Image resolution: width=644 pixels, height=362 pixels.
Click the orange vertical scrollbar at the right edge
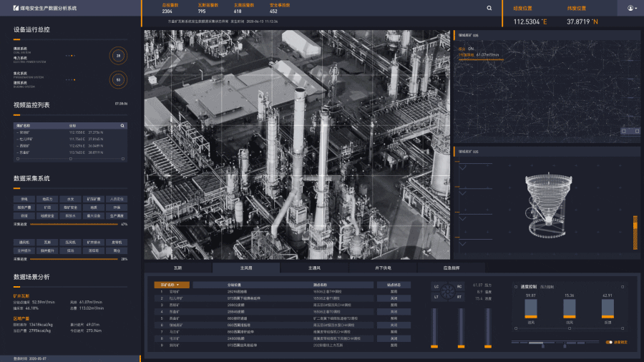(x=635, y=233)
